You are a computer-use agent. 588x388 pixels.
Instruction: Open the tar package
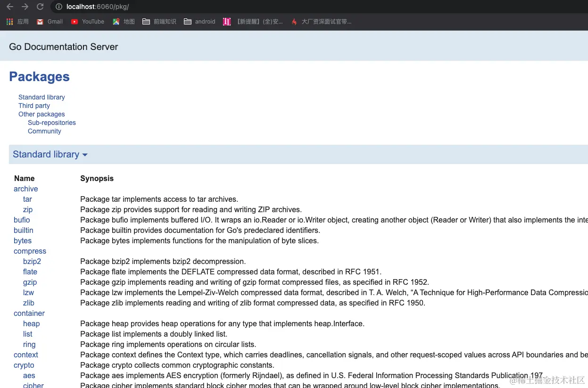(x=27, y=199)
